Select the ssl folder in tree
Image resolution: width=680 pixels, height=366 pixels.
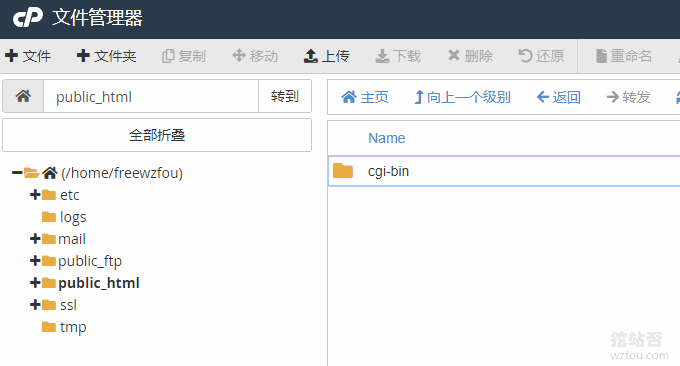[69, 305]
